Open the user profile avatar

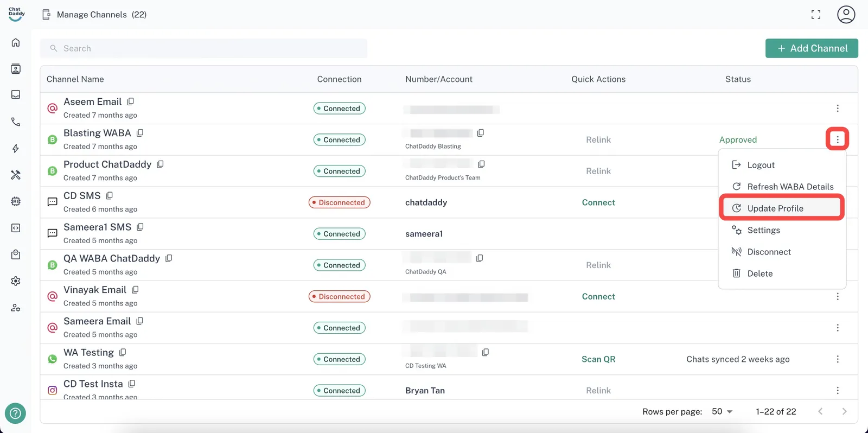pos(846,15)
